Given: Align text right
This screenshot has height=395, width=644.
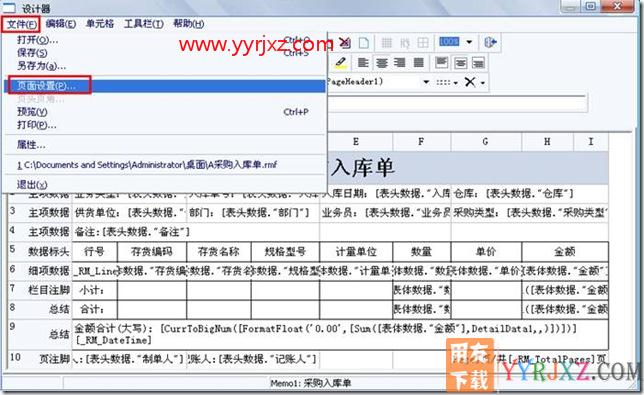Looking at the screenshot, I should pyautogui.click(x=400, y=63).
